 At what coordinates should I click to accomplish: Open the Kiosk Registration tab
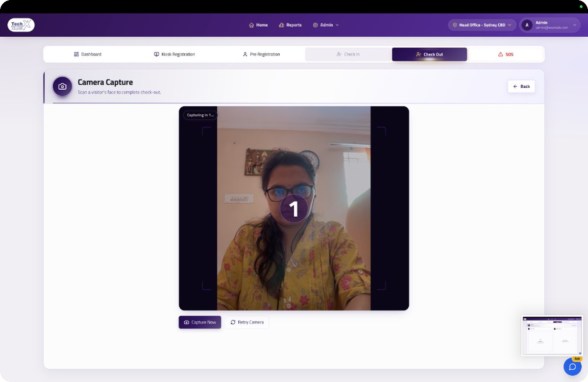pyautogui.click(x=174, y=54)
